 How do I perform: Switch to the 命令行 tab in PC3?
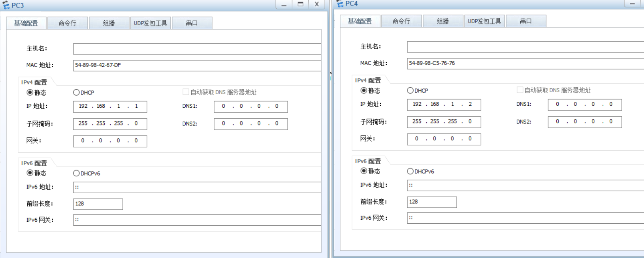tap(68, 23)
